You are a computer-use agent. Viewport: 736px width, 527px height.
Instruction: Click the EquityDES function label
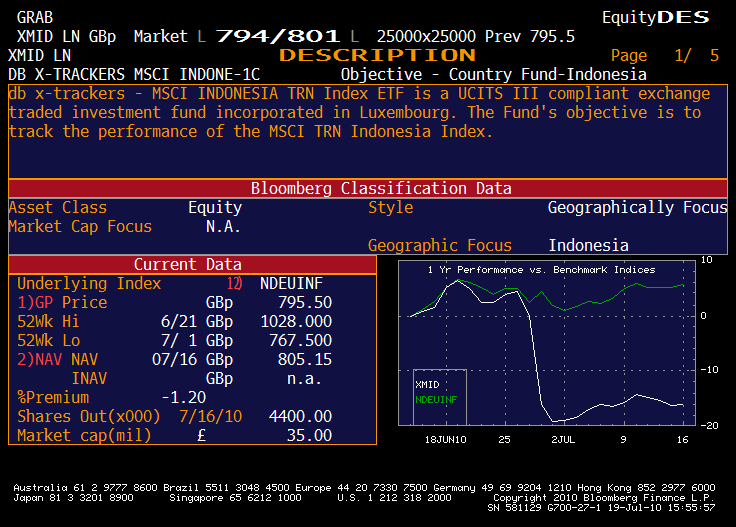tap(656, 17)
